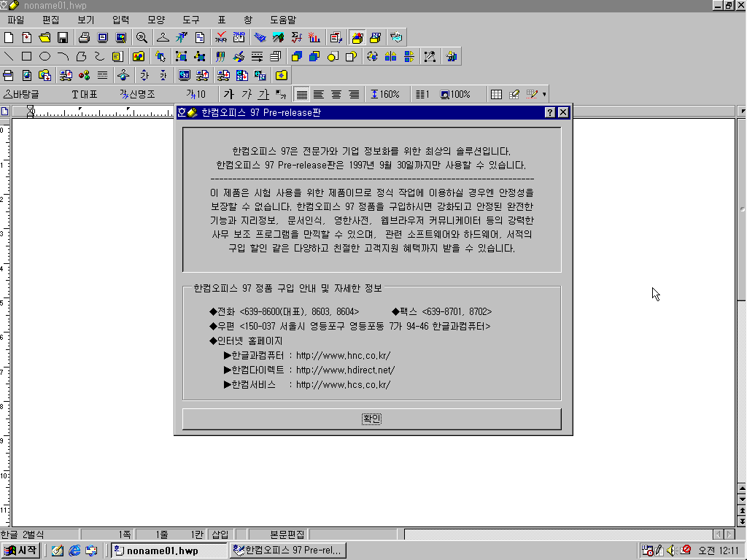The height and width of the screenshot is (560, 747).
Task: Expand the format bar's small arrow dropdown
Action: click(x=544, y=94)
